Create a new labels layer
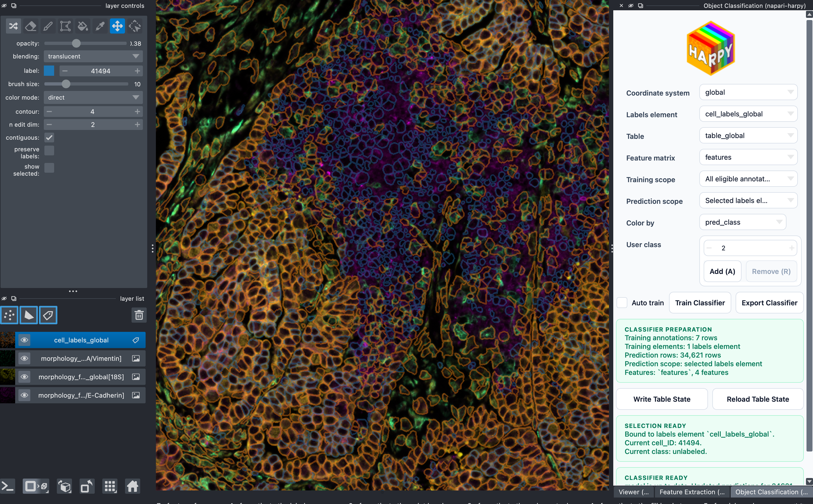This screenshot has height=504, width=813. coord(48,315)
